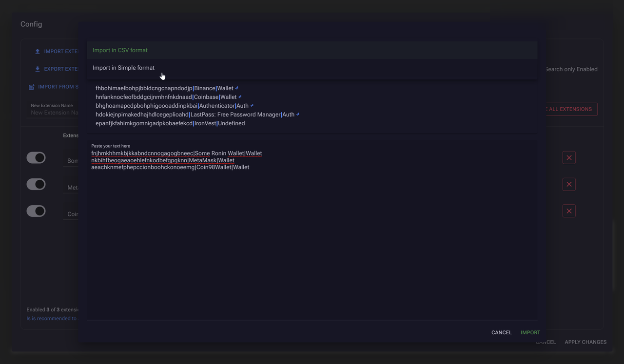This screenshot has width=624, height=364.
Task: Click the Search only Enabled option
Action: tap(571, 69)
